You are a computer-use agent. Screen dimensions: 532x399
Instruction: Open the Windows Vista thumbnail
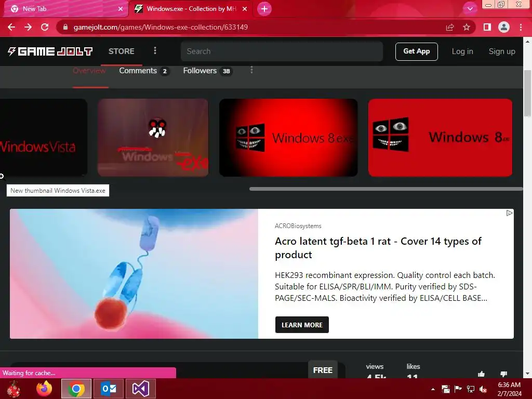pos(44,137)
